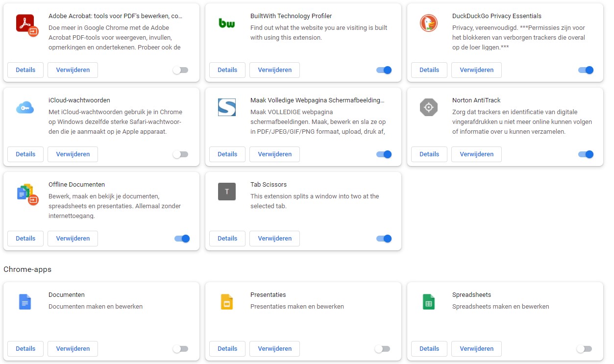The height and width of the screenshot is (364, 614).
Task: Click Verwijderen for Presentaties app
Action: [x=274, y=349]
